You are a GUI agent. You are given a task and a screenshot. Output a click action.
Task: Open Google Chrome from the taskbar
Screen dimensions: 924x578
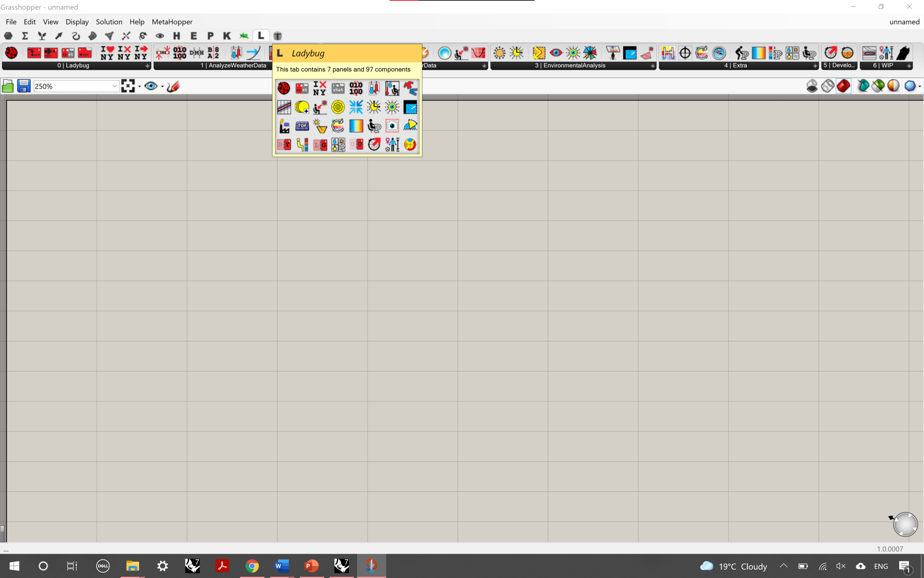pyautogui.click(x=252, y=566)
